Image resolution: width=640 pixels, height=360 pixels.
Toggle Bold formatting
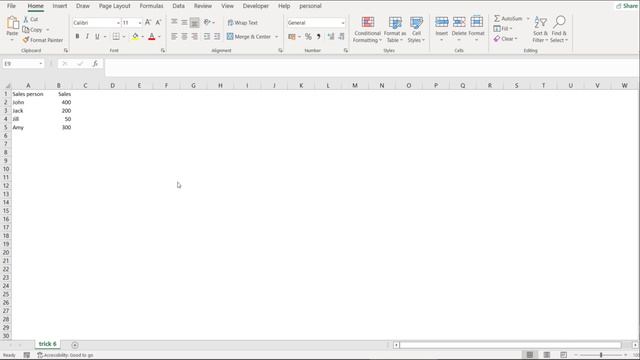click(77, 37)
